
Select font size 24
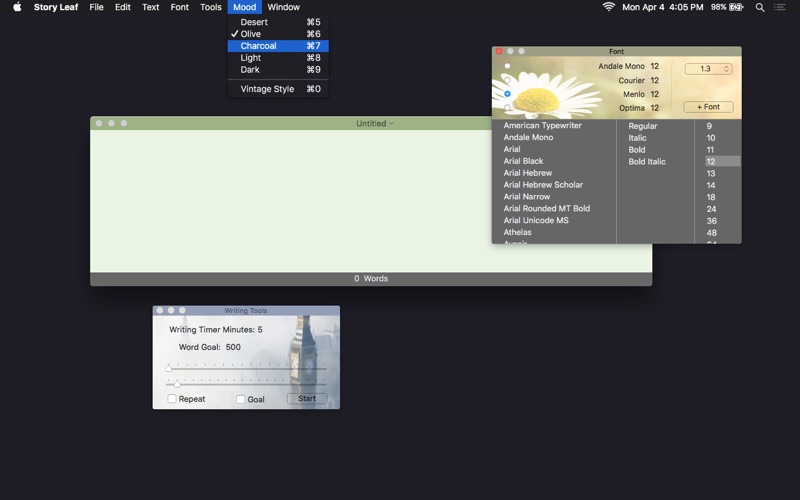711,209
